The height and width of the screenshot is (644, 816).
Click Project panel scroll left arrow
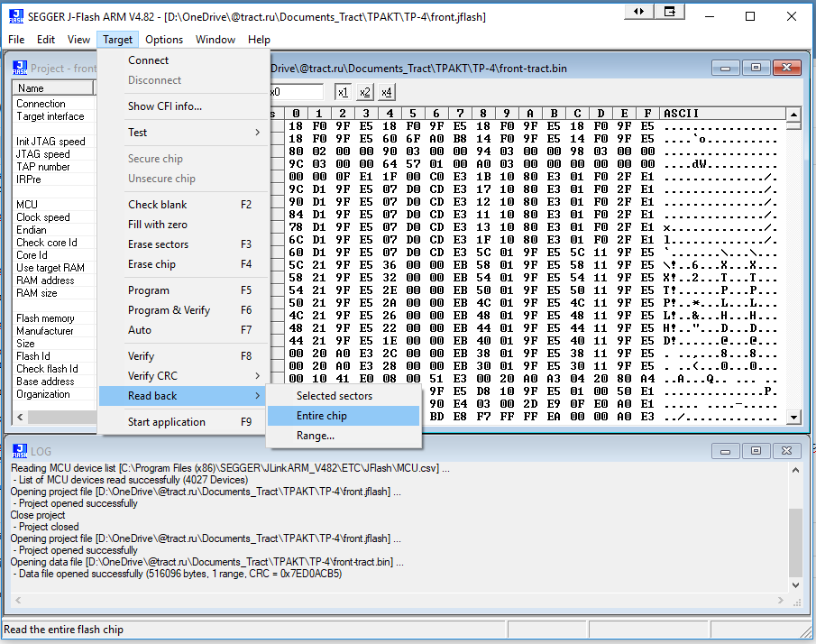tap(21, 417)
